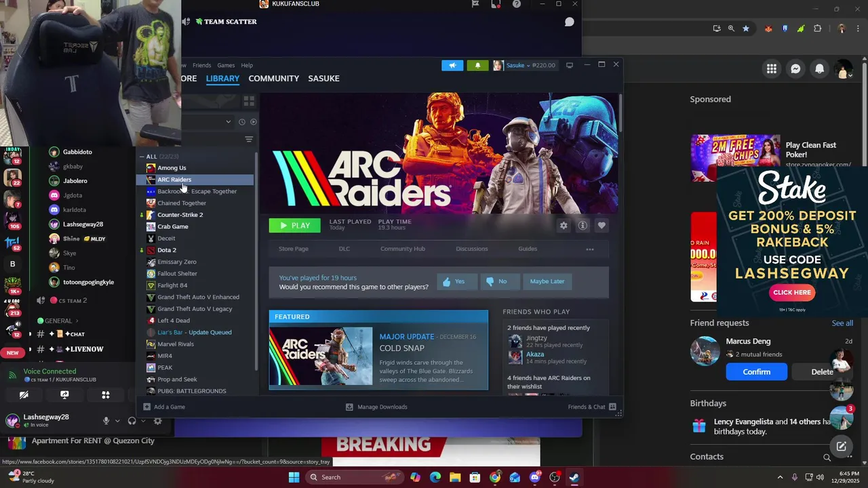Expand Discord headphone output options chevron

143,421
